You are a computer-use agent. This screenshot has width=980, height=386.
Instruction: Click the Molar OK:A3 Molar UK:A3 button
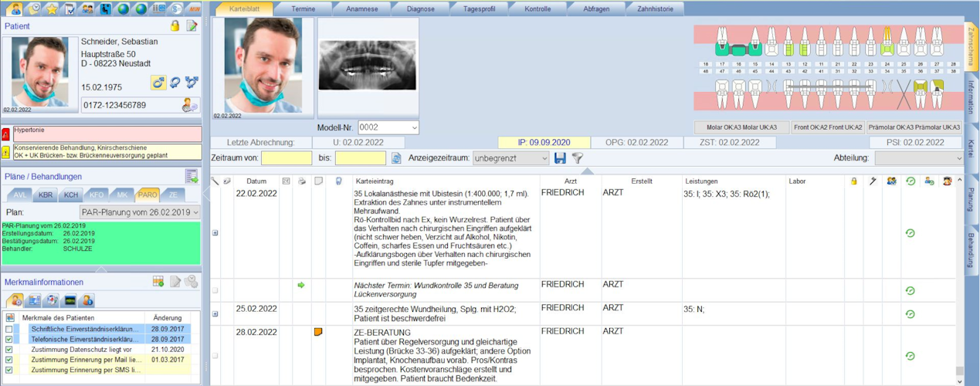click(741, 127)
